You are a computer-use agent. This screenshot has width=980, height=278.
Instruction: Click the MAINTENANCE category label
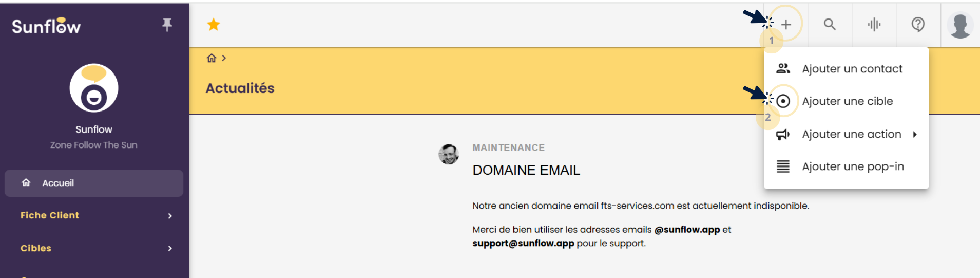coord(508,148)
